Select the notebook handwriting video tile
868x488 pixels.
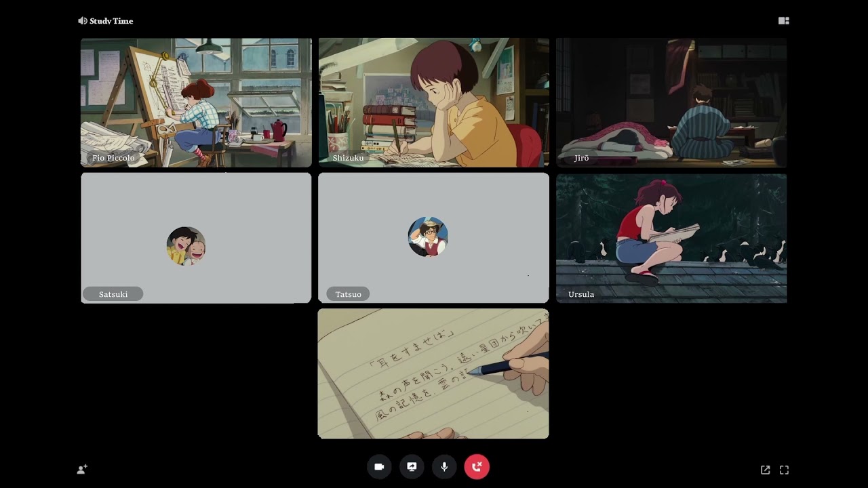point(433,373)
